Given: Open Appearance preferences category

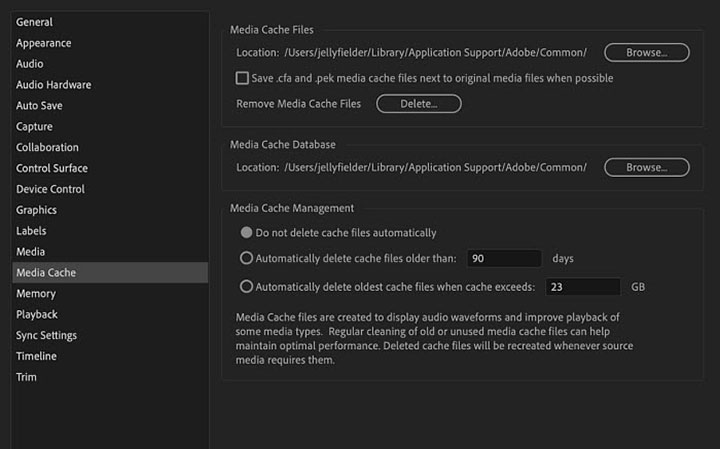Looking at the screenshot, I should pos(43,43).
